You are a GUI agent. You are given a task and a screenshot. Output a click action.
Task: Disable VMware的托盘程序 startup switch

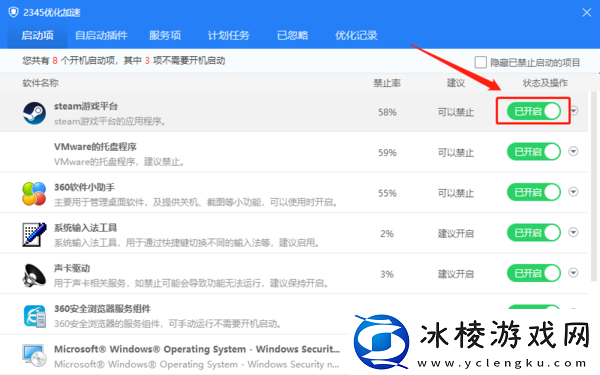(x=534, y=152)
